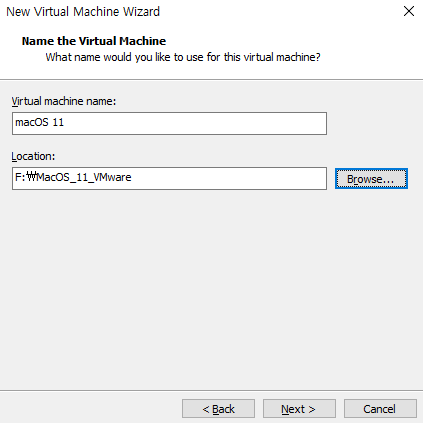Close the wizard with the X icon
This screenshot has width=423, height=423.
[409, 11]
